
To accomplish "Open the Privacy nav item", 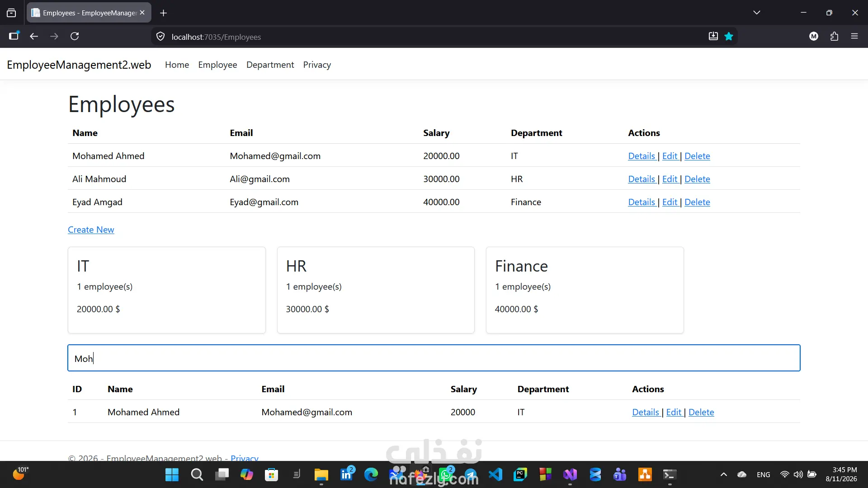I will coord(317,65).
